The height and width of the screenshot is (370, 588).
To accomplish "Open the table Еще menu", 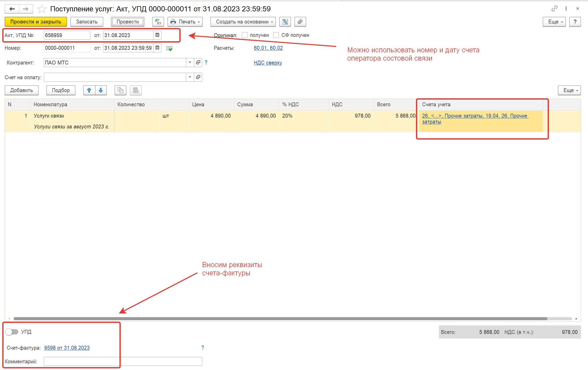I will click(x=569, y=90).
